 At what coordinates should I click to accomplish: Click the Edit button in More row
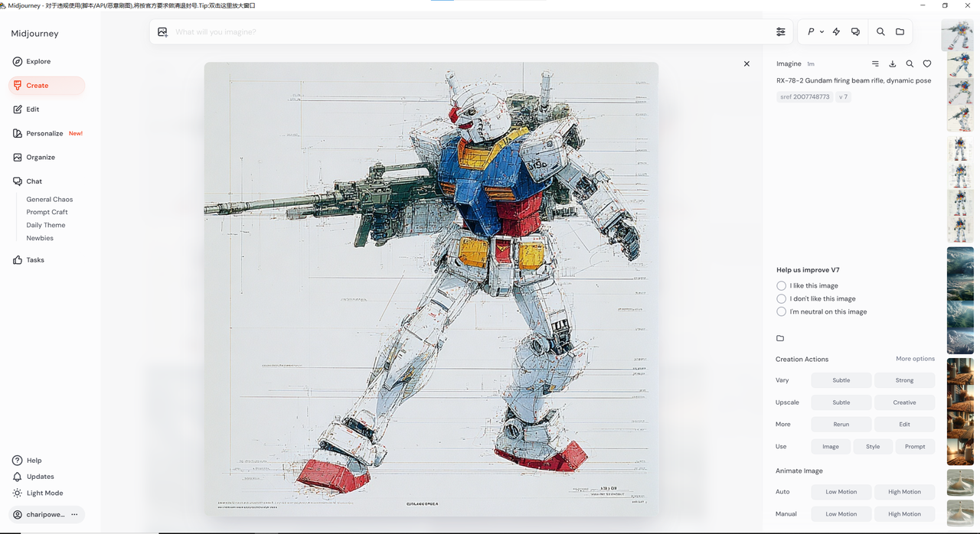coord(904,425)
